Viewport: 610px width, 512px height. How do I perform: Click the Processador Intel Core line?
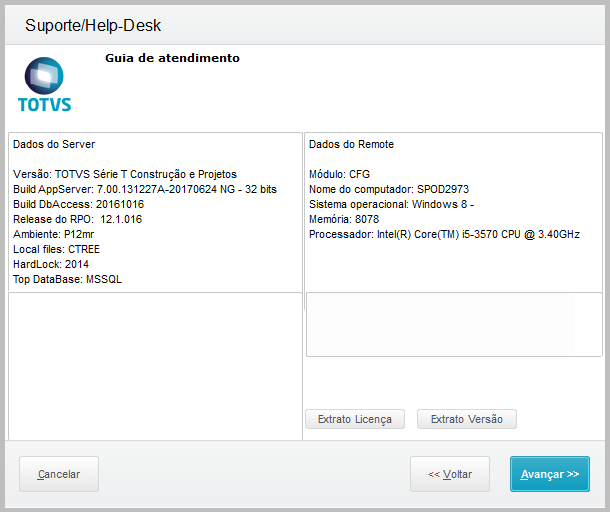coord(444,234)
